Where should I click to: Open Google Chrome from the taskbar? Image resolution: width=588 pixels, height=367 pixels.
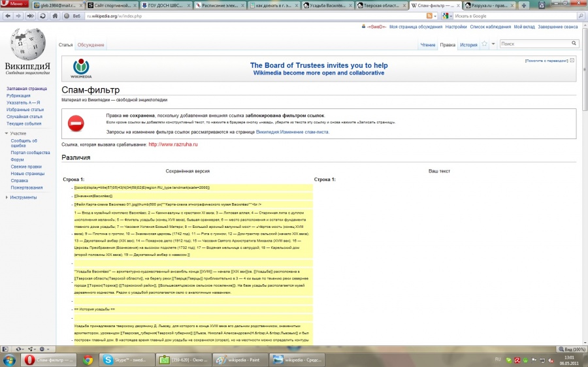point(88,360)
